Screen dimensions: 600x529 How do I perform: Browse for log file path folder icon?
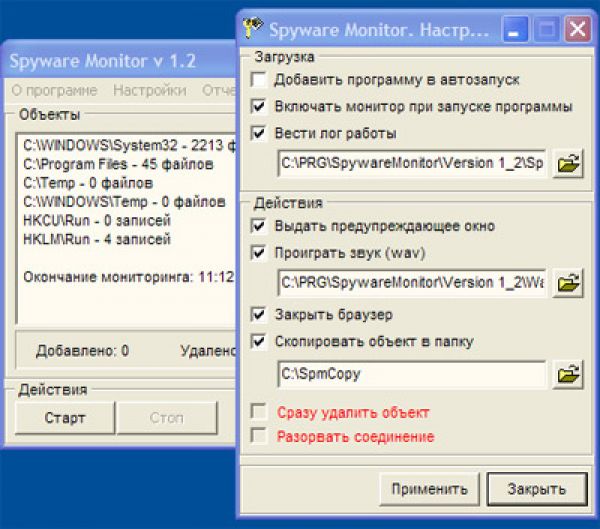click(568, 164)
